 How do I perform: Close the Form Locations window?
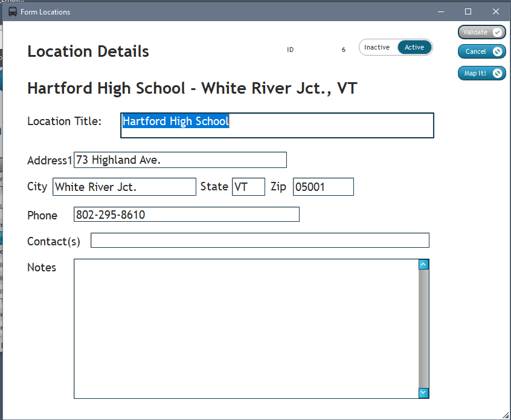click(496, 11)
